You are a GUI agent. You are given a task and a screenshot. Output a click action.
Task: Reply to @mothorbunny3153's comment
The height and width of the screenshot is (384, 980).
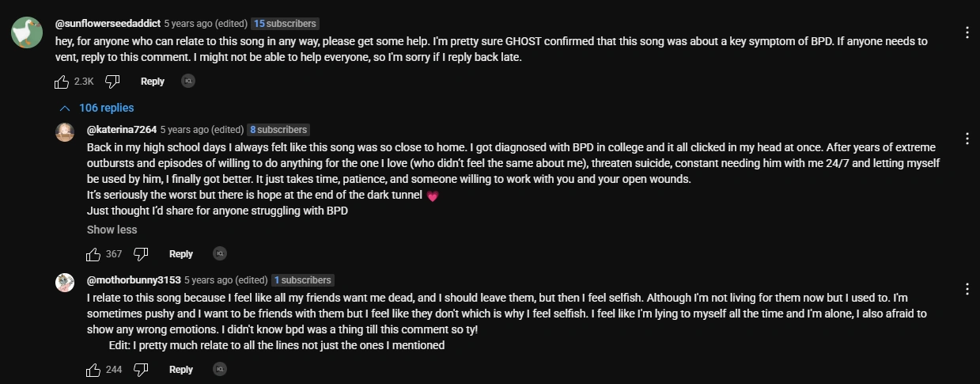coord(181,369)
